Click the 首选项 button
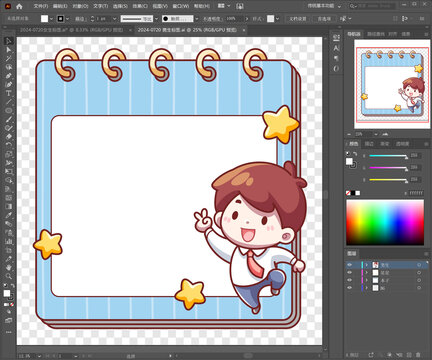Image resolution: width=432 pixels, height=360 pixels. (x=324, y=19)
